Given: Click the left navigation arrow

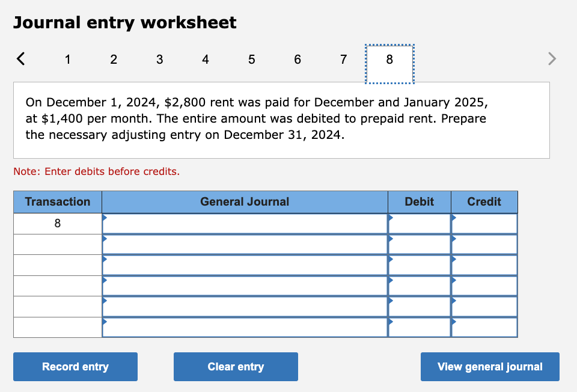Looking at the screenshot, I should coord(20,58).
